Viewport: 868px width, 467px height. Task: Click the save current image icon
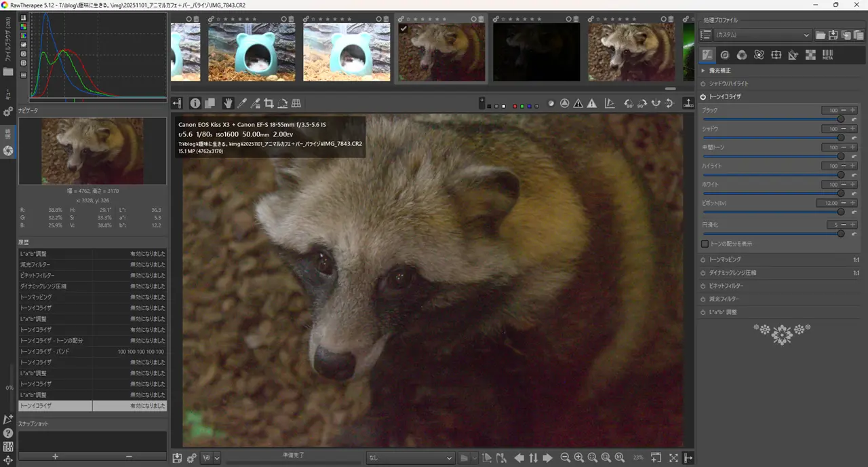pos(177,458)
